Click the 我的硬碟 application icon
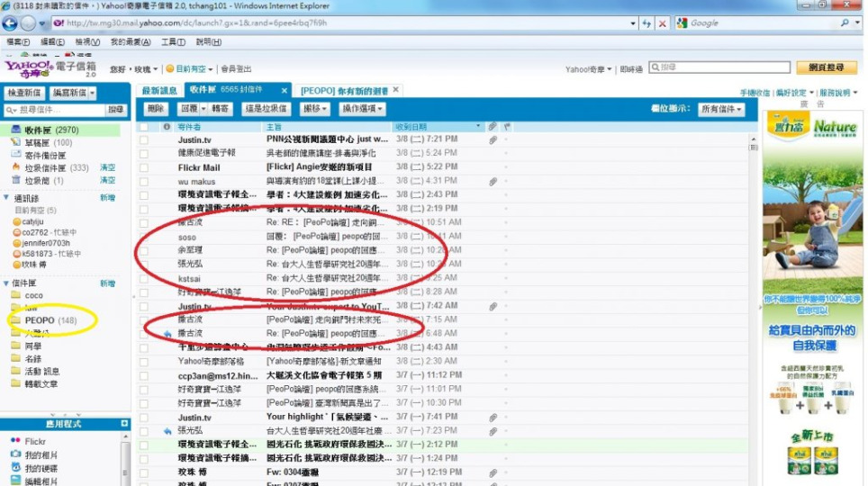The width and height of the screenshot is (868, 486). 15,468
